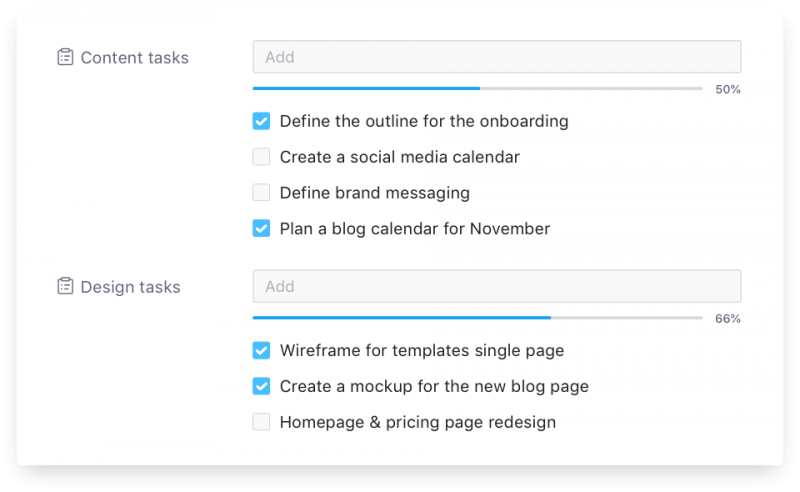Select the 'Design tasks' heading label
800x492 pixels.
click(x=130, y=288)
